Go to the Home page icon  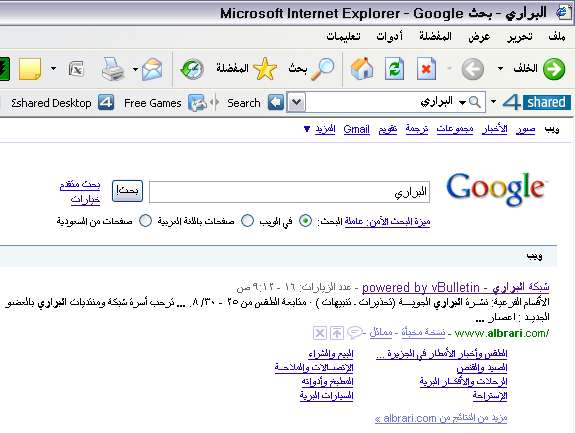coord(362,69)
